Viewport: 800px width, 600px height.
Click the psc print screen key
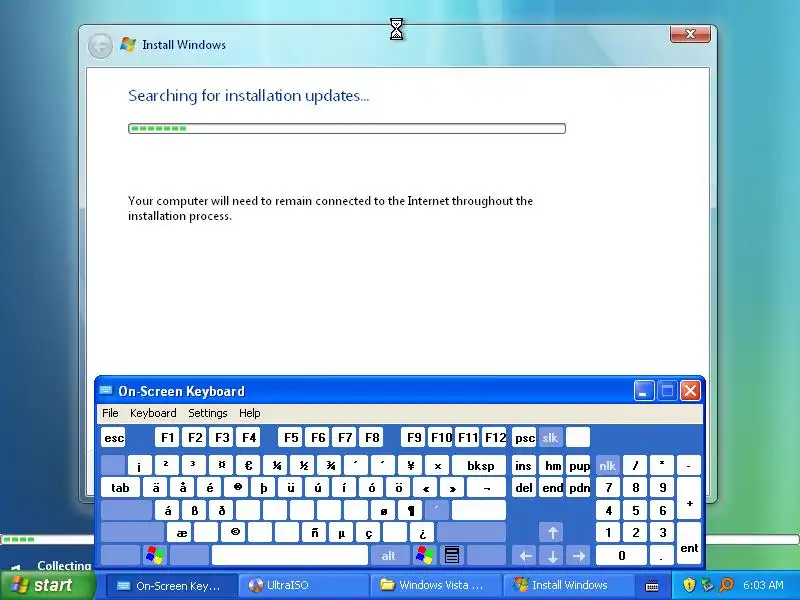click(524, 437)
